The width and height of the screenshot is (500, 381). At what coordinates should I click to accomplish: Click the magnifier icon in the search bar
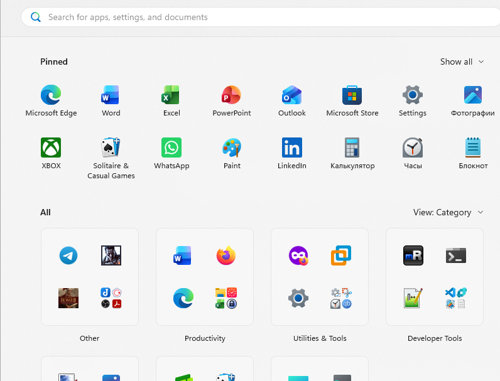(x=36, y=17)
